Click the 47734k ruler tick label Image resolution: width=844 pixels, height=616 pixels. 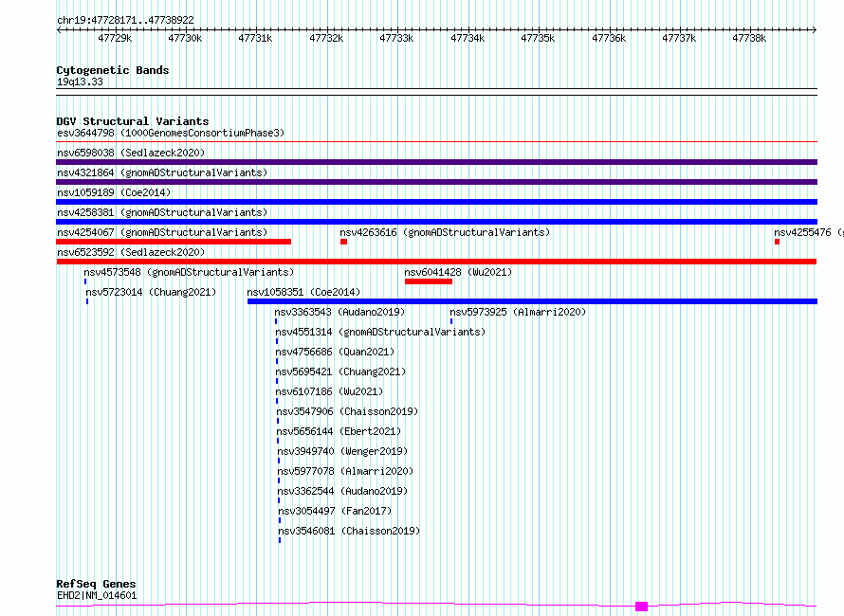click(x=468, y=38)
